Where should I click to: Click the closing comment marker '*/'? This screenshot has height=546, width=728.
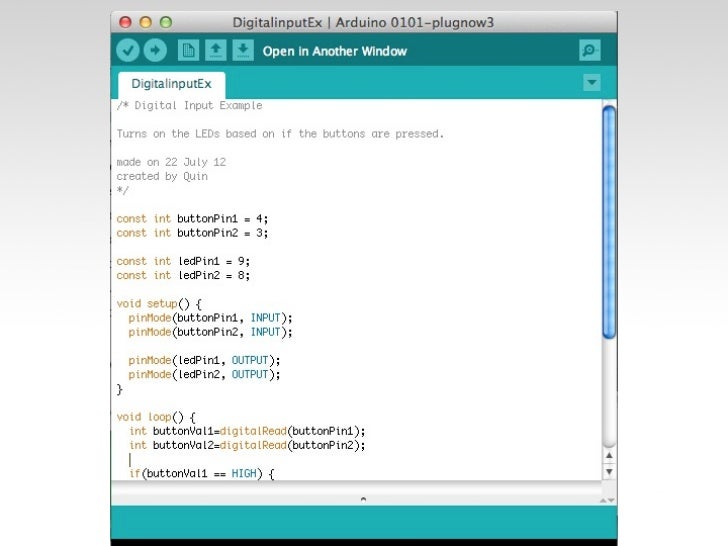click(123, 190)
